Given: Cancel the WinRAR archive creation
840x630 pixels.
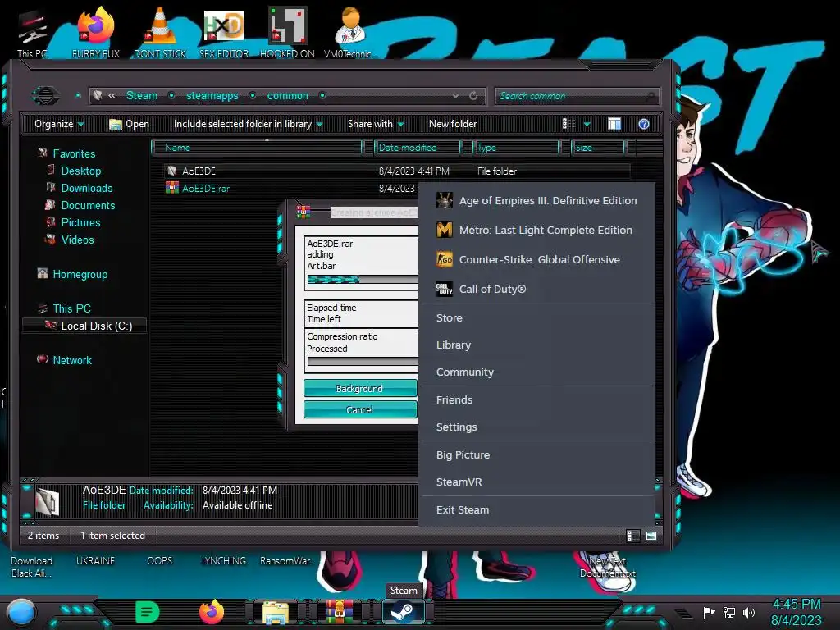Looking at the screenshot, I should point(360,410).
